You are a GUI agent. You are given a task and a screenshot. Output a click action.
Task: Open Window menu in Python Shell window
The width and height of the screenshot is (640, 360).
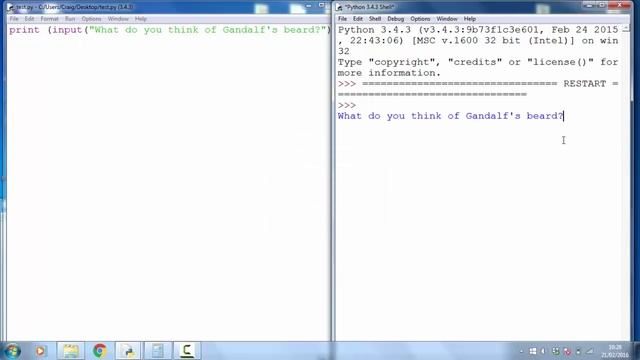(x=447, y=19)
